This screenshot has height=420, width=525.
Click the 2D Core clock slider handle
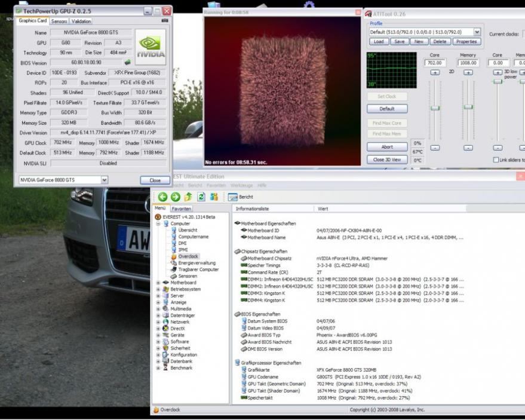435,108
